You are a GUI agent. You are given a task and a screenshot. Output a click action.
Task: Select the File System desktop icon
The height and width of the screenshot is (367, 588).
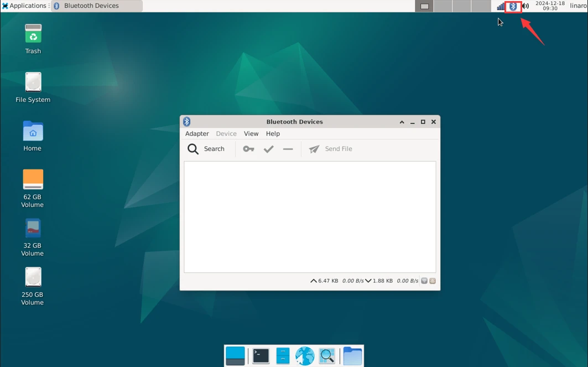pos(33,87)
